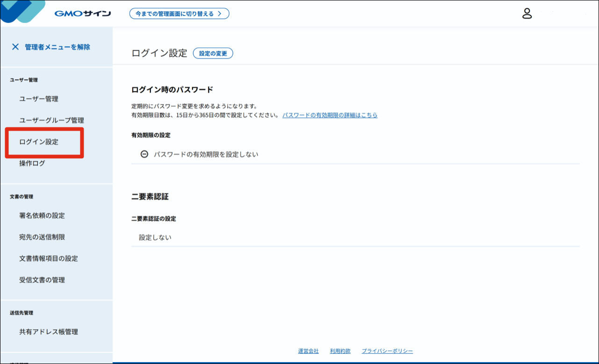Select 文書情報項目の設定 menu item
This screenshot has height=364, width=599.
coord(49,259)
